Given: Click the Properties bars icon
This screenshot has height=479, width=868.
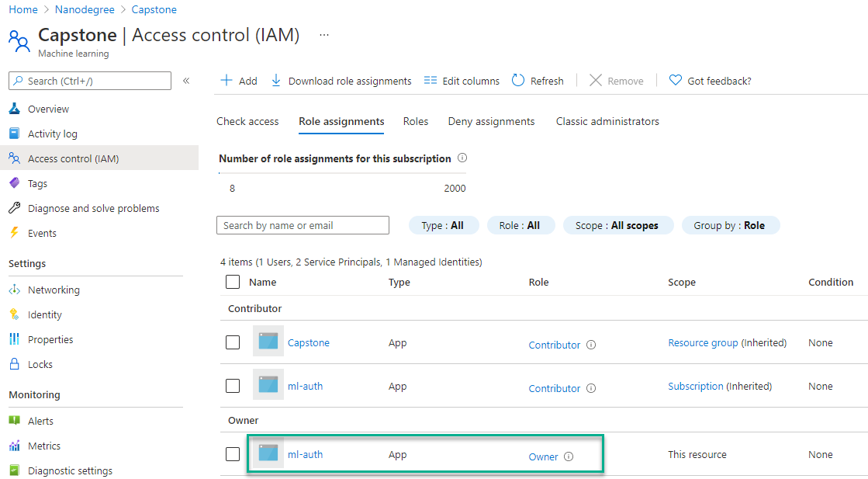Looking at the screenshot, I should tap(15, 339).
